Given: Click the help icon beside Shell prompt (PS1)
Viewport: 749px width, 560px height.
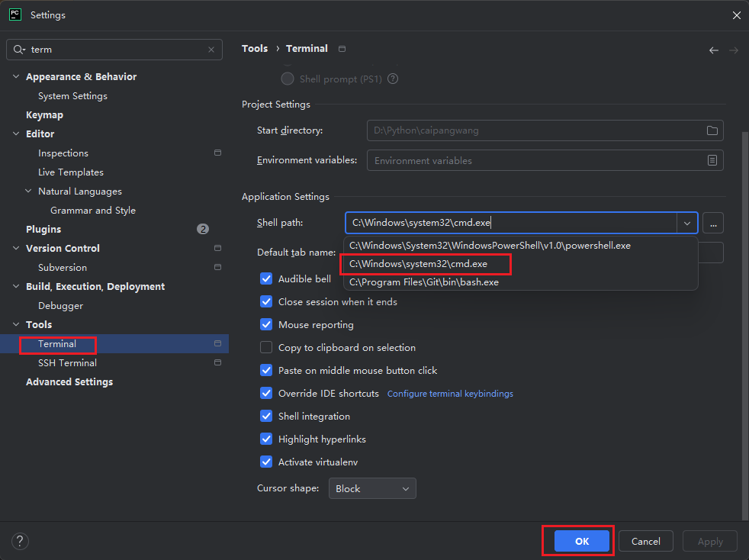Looking at the screenshot, I should [x=393, y=79].
